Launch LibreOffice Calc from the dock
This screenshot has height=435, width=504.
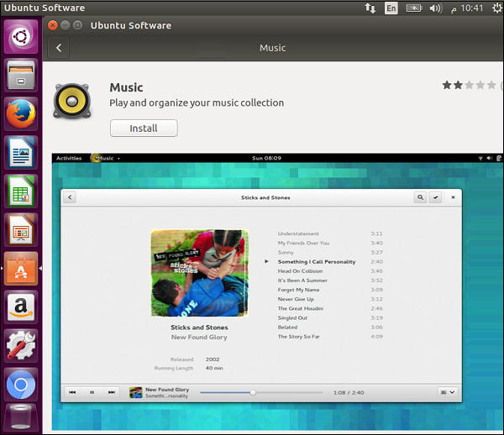pyautogui.click(x=21, y=191)
